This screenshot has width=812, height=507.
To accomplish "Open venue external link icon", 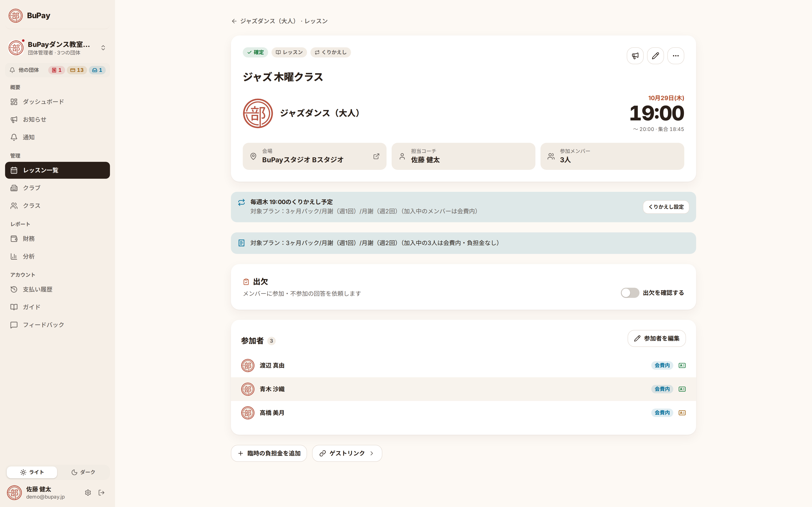I will click(x=376, y=156).
